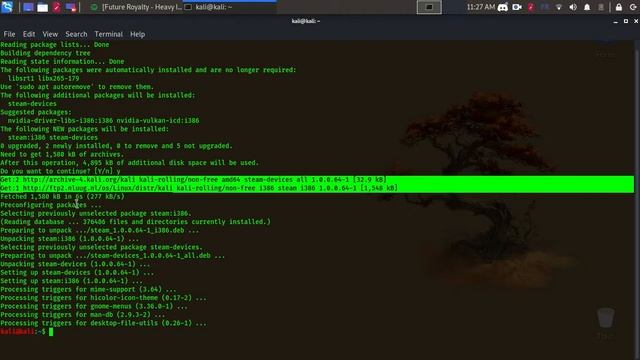Open the volume speaker tray icon
This screenshot has height=360, width=640.
573,7
